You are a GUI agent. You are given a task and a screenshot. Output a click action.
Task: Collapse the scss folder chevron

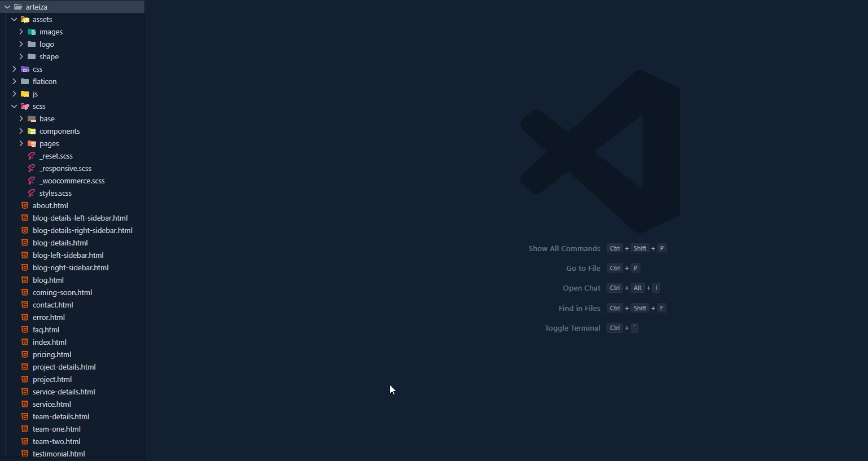click(14, 107)
